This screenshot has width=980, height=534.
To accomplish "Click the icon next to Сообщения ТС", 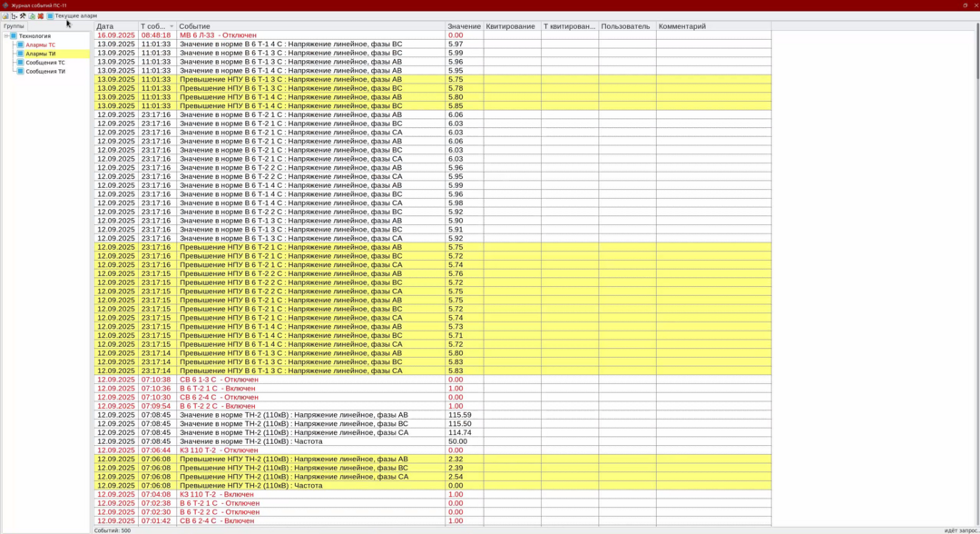I will point(21,63).
